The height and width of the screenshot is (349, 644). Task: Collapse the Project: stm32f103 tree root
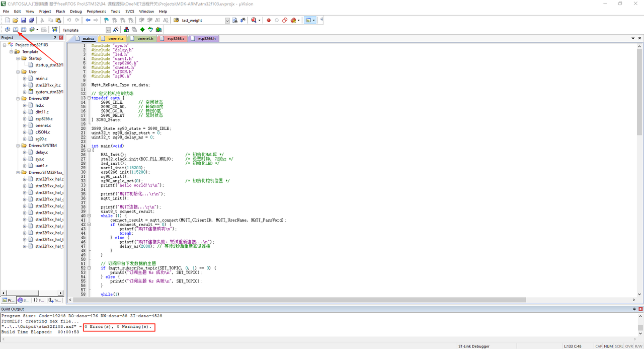pyautogui.click(x=5, y=45)
